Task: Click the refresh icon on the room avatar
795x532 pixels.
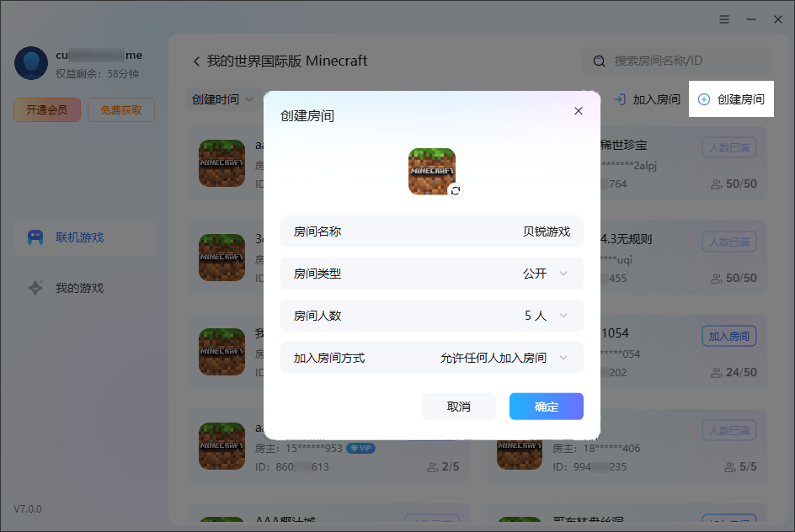Action: [x=456, y=190]
